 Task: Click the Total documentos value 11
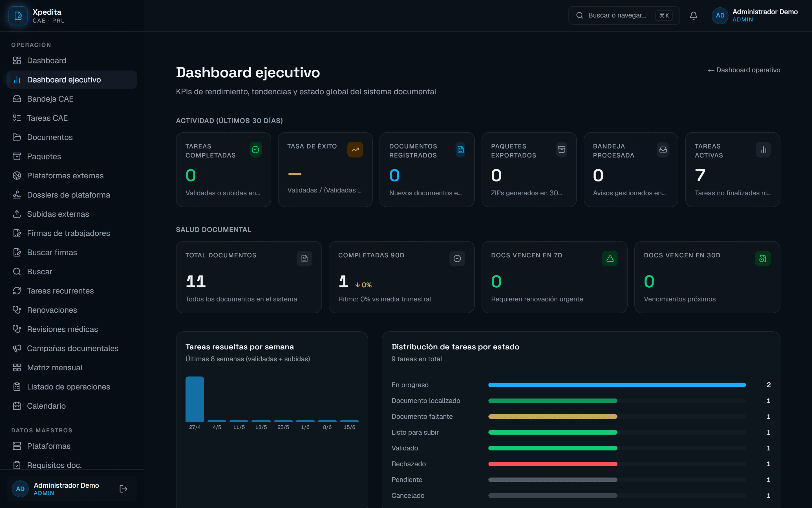coord(196,282)
